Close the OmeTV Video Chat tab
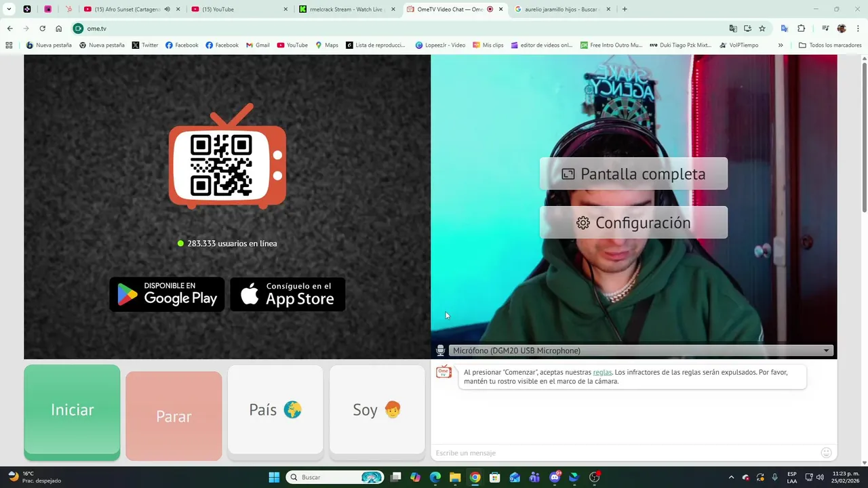This screenshot has width=868, height=488. click(501, 9)
